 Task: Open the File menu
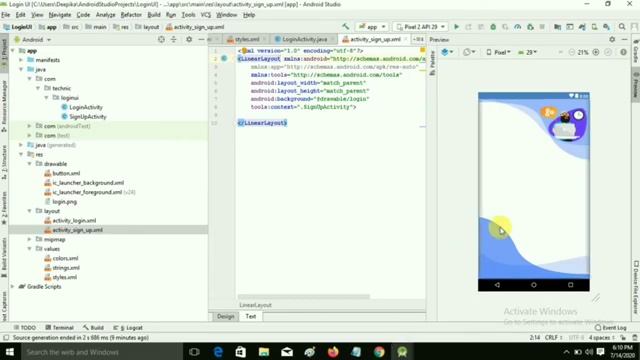pyautogui.click(x=6, y=15)
